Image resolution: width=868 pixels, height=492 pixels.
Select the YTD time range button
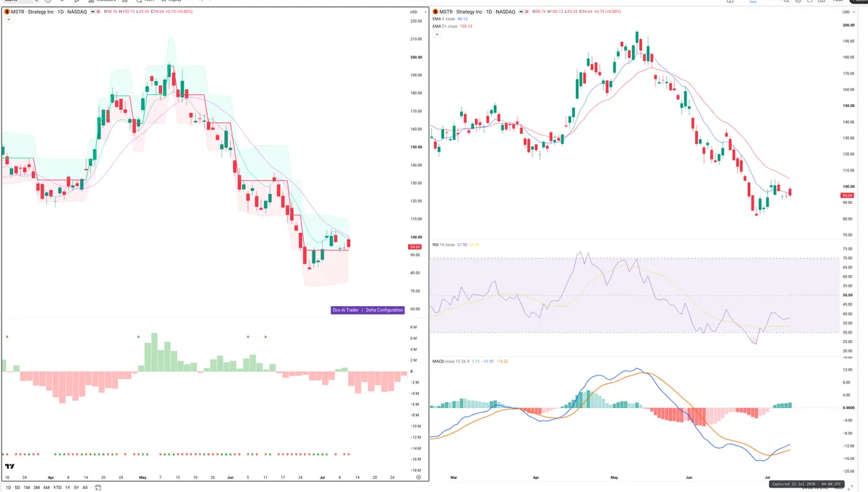57,488
